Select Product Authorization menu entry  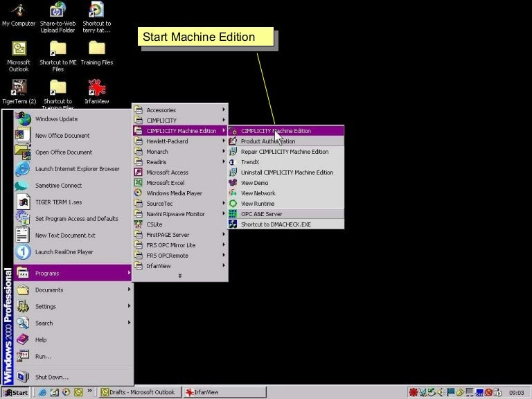tap(267, 141)
